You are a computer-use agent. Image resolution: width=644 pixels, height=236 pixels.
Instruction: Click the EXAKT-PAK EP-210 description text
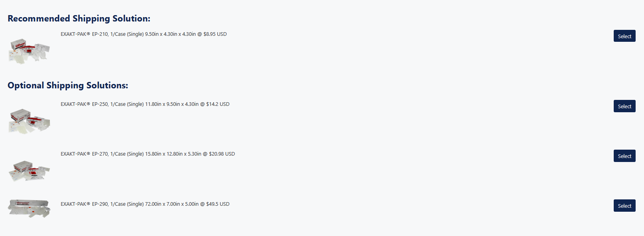[143, 34]
